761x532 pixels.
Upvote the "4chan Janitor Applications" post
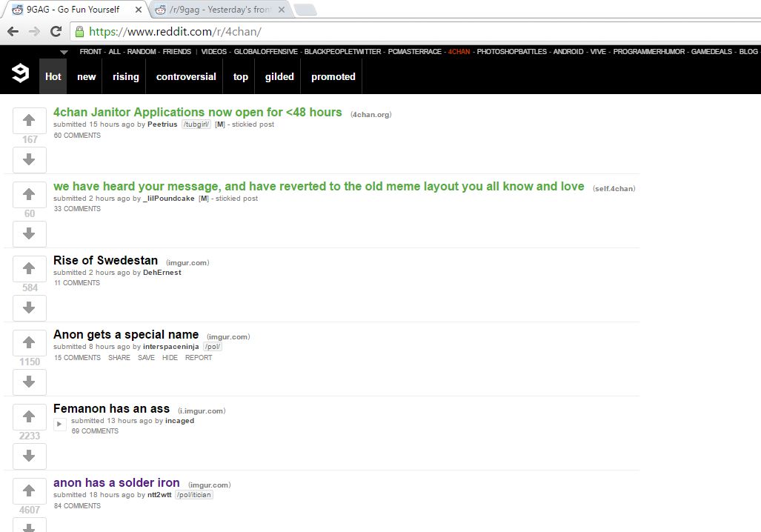click(x=29, y=120)
